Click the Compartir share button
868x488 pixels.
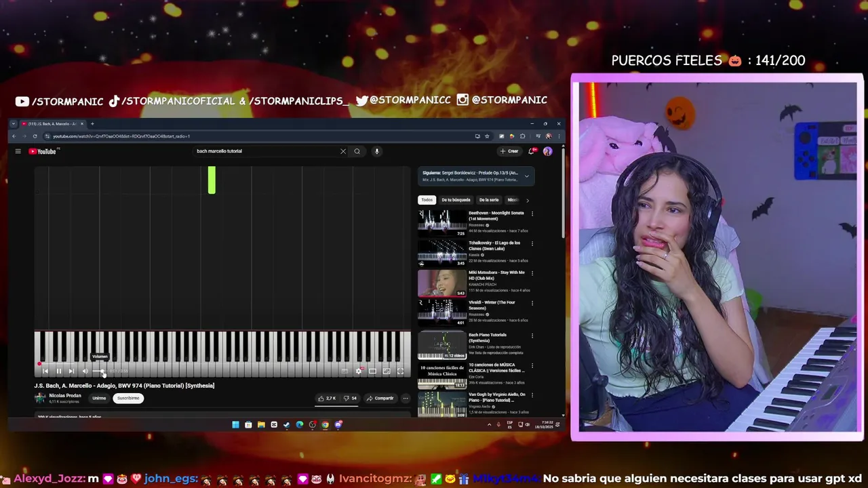pos(380,398)
